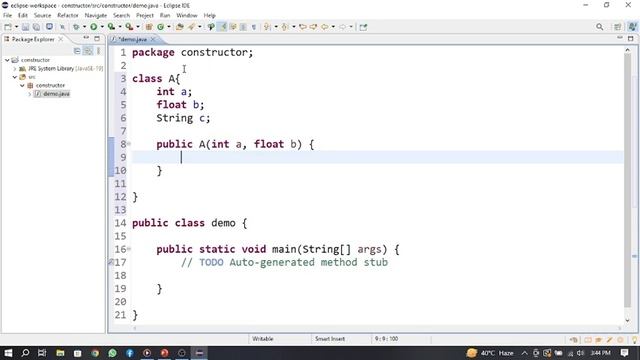The width and height of the screenshot is (640, 360).
Task: Click the editor scroll down arrow
Action: pos(627,320)
